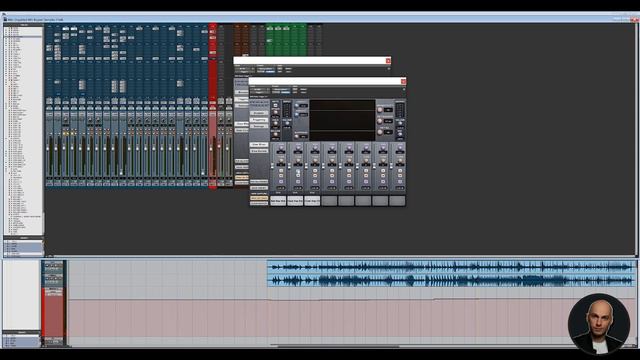
Task: Close the plugin window behind the front one
Action: (388, 61)
